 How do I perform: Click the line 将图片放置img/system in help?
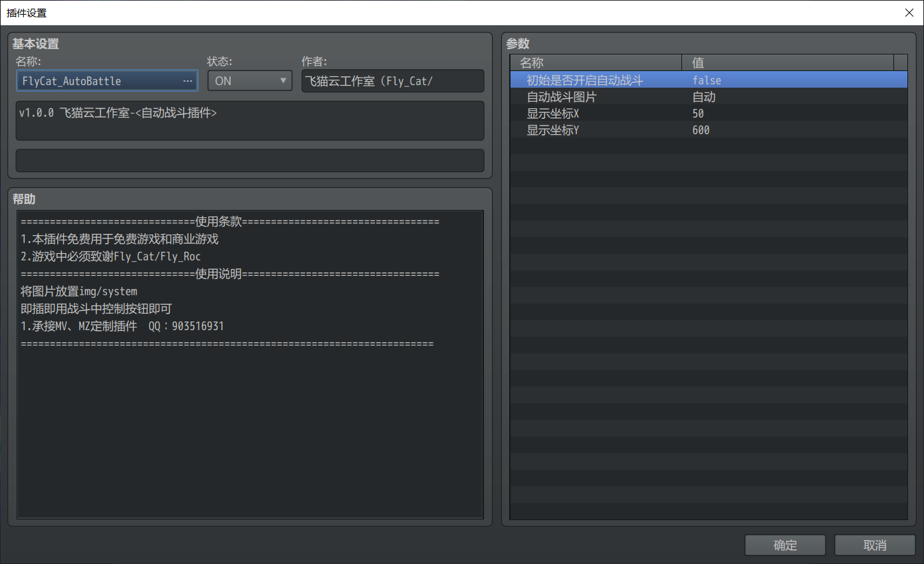pos(79,291)
